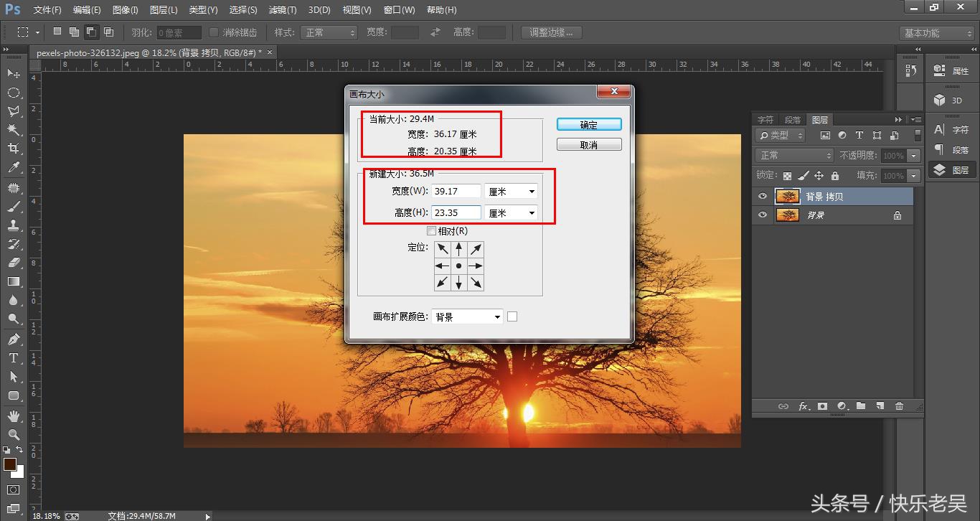Hide the 背景 拷贝 layer
The image size is (980, 521).
(762, 196)
